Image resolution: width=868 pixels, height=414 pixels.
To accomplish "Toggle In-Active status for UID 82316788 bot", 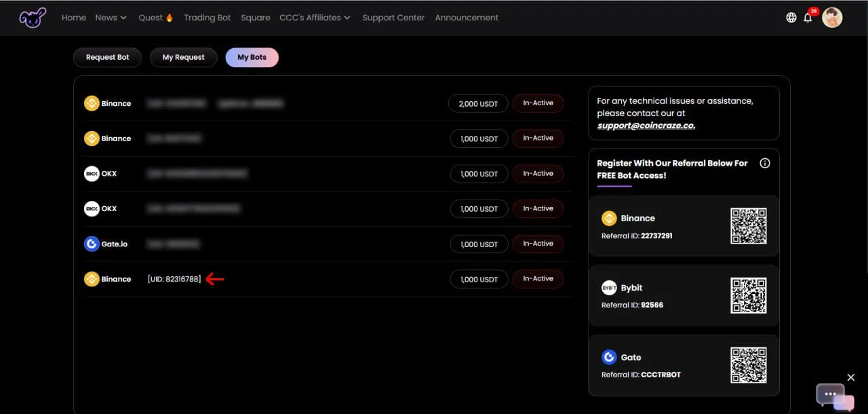I will [x=538, y=279].
